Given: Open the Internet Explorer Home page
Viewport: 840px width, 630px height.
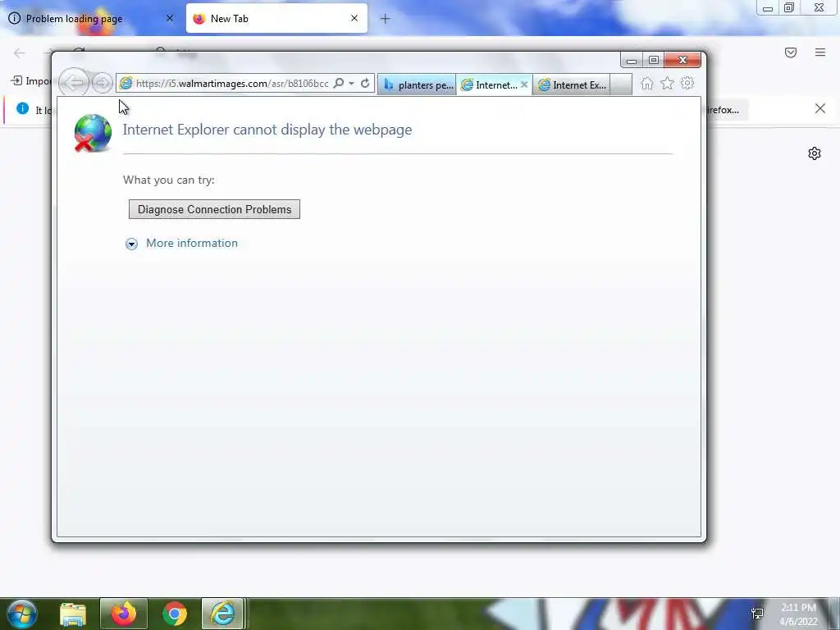Looking at the screenshot, I should [x=647, y=84].
